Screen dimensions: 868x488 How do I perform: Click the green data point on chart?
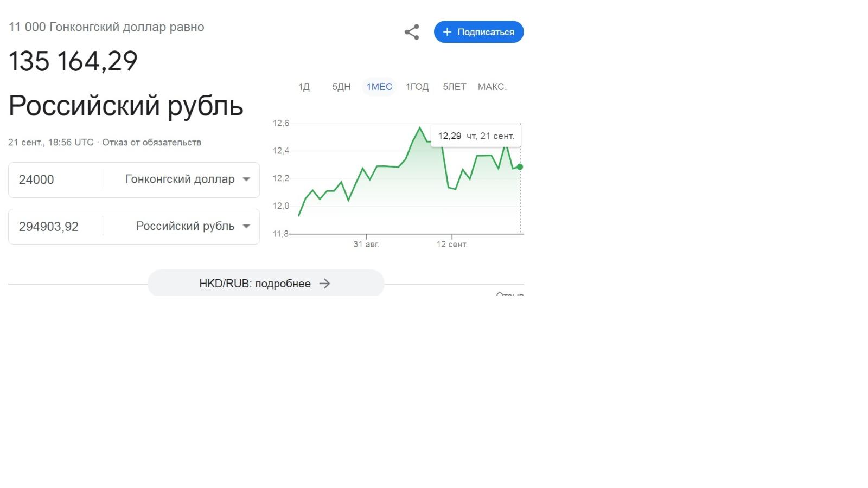[520, 167]
